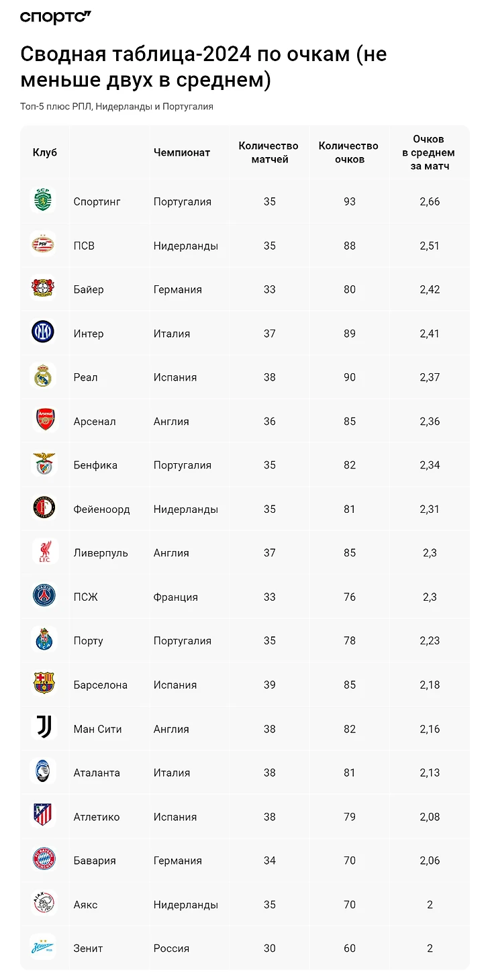
Task: Click the Arsenal crest icon
Action: click(44, 421)
